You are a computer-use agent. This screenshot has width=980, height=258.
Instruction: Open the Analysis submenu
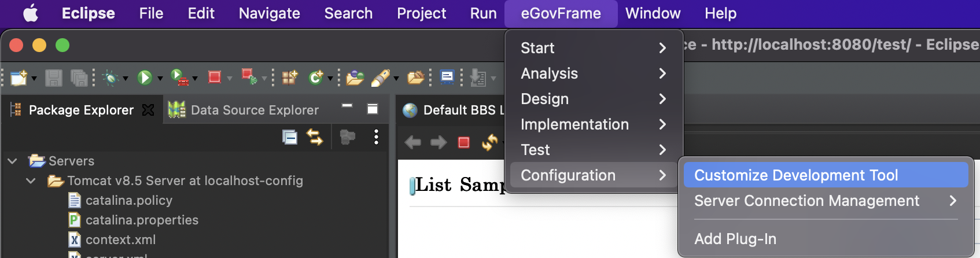(x=594, y=73)
